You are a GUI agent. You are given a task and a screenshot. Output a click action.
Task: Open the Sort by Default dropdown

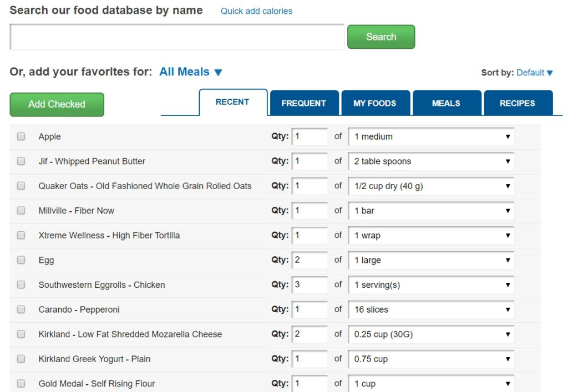[x=535, y=73]
